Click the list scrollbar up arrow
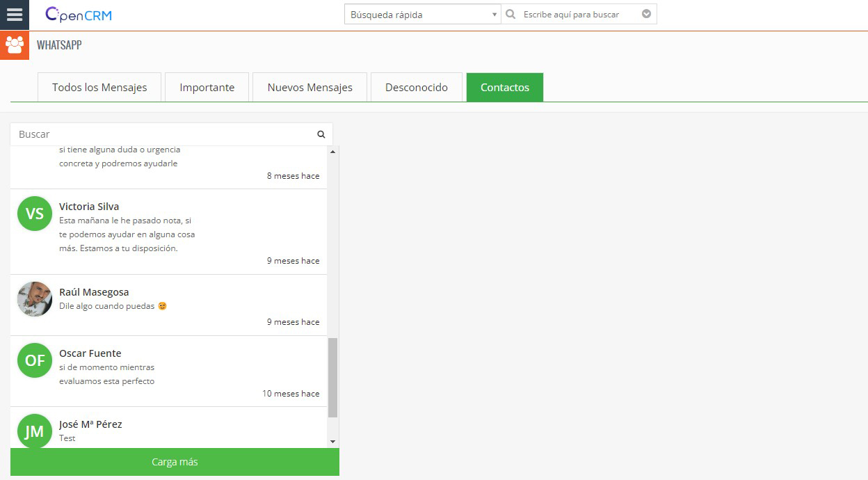 [x=332, y=152]
